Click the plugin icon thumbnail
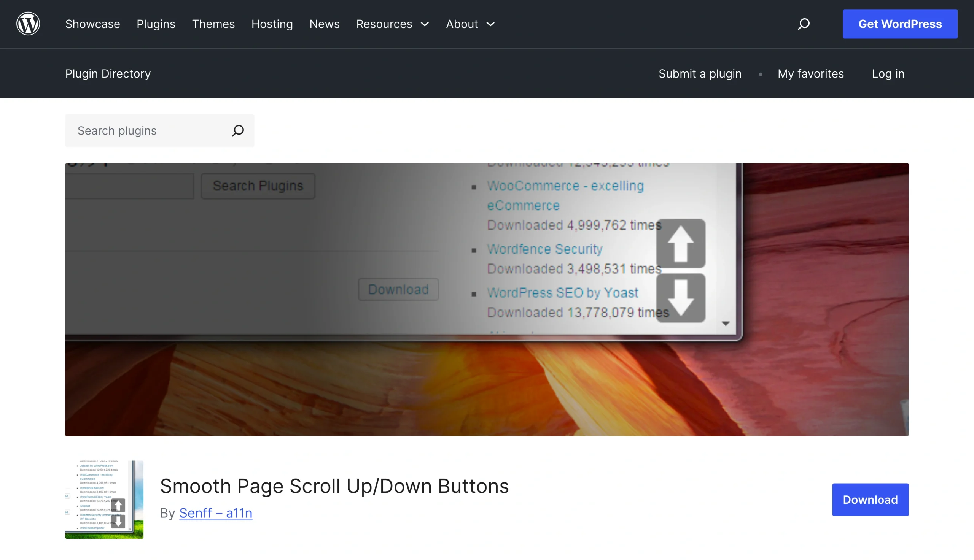Viewport: 974px width, 560px height. coord(104,499)
